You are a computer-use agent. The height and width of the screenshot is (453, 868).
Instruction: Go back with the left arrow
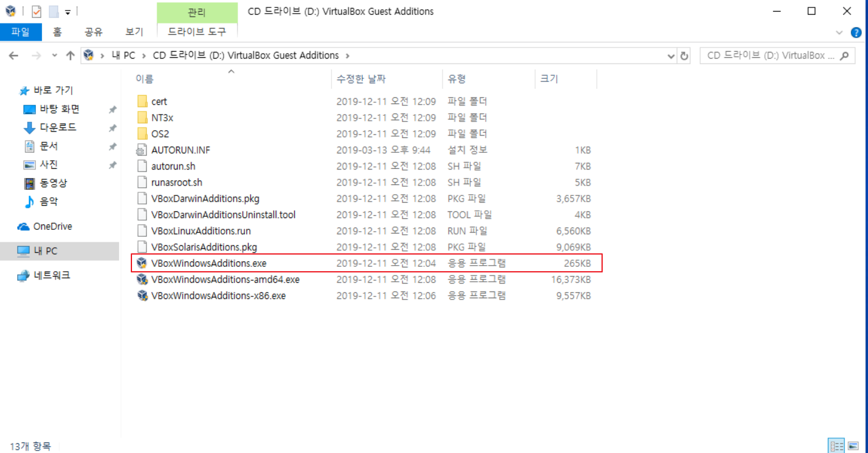(14, 55)
